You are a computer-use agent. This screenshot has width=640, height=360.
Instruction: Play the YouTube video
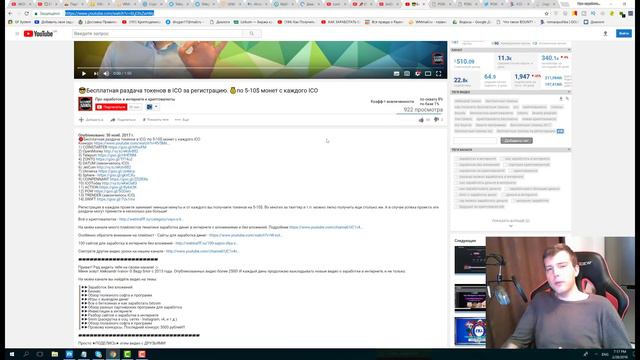84,73
